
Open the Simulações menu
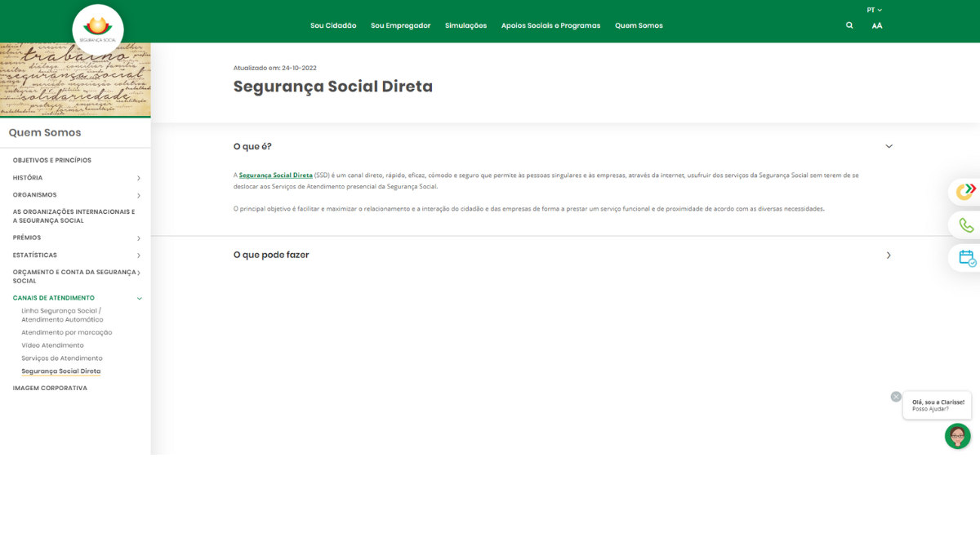pyautogui.click(x=465, y=25)
